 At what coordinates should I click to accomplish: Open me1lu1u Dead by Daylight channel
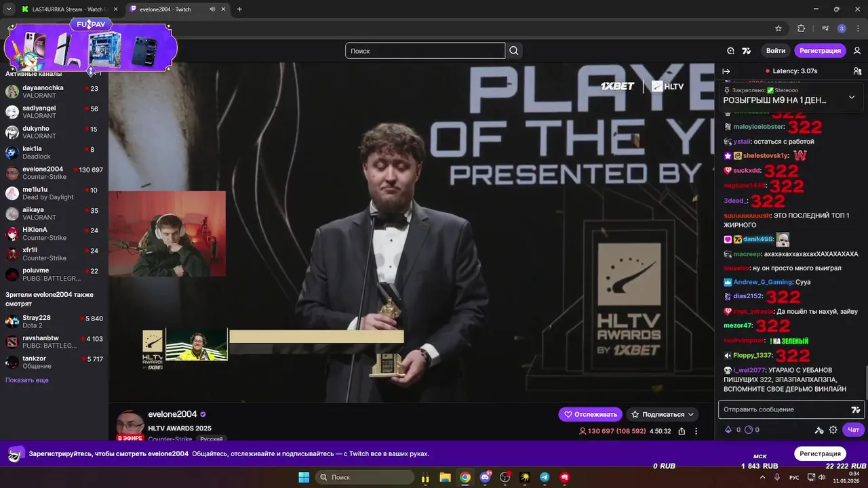point(54,193)
